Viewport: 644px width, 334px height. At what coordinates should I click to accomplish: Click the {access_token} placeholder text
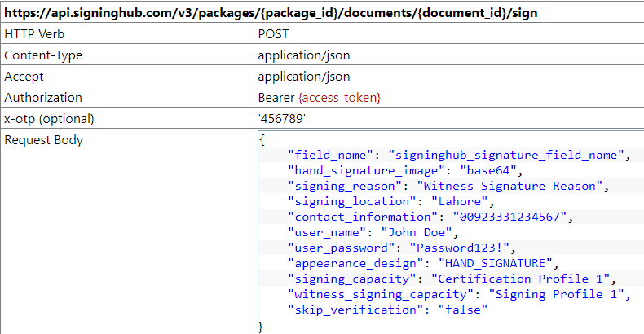(x=340, y=98)
